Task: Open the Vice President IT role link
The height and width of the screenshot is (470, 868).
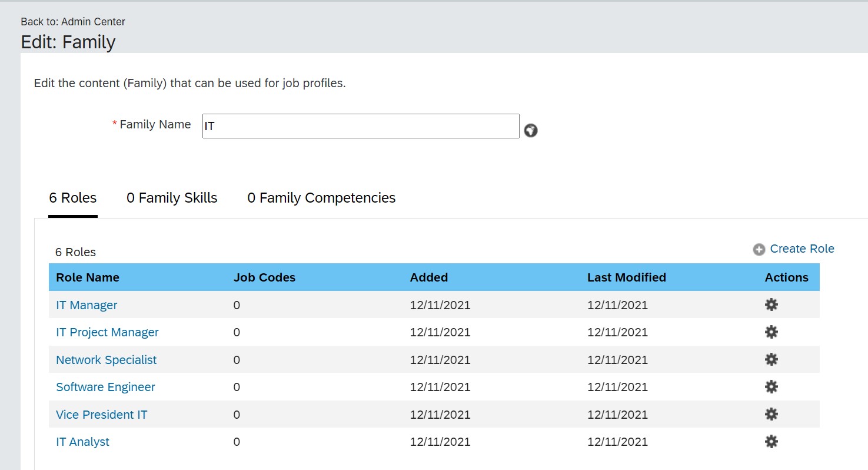Action: (101, 415)
